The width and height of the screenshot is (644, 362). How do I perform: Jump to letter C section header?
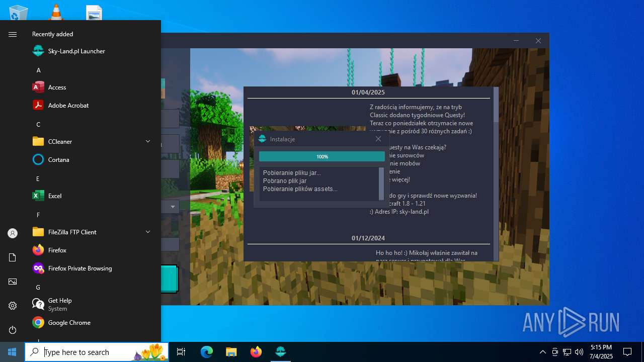click(38, 125)
